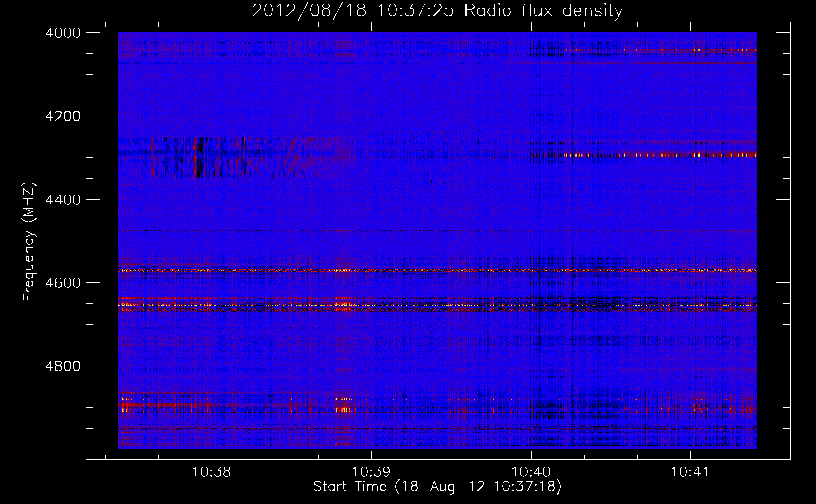Image resolution: width=816 pixels, height=504 pixels.
Task: Click the 10:39 time axis label
Action: click(x=371, y=472)
